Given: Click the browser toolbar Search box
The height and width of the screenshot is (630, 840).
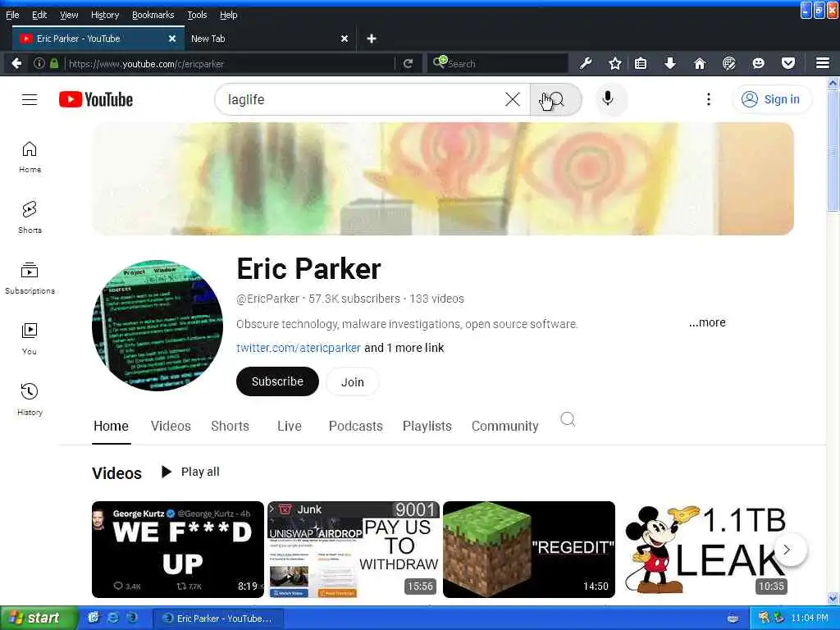Looking at the screenshot, I should 500,63.
